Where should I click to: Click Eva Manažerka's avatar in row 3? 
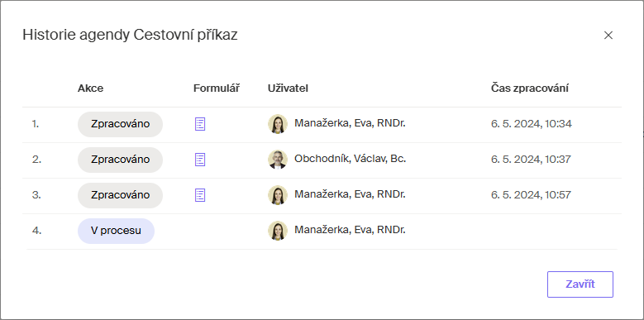(x=278, y=195)
